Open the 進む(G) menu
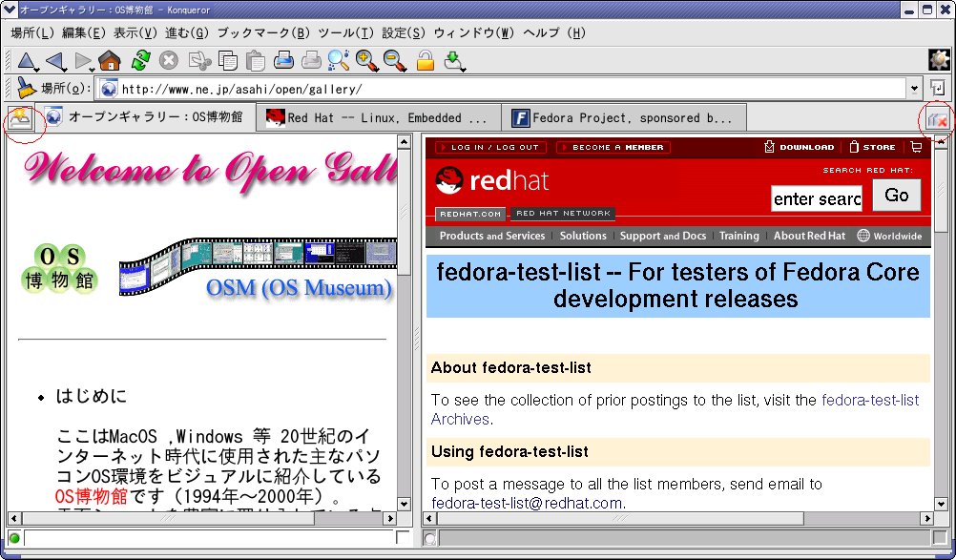Viewport: 956px width, 560px height. 187,32
